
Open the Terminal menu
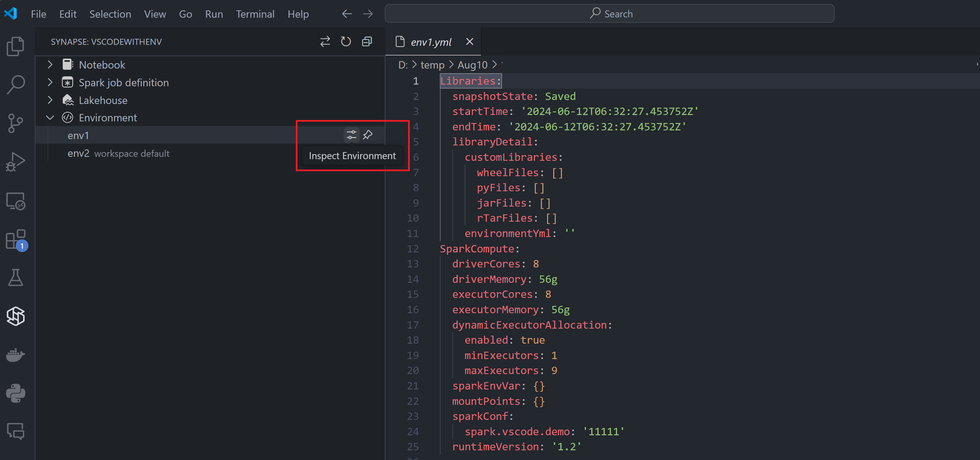(255, 14)
